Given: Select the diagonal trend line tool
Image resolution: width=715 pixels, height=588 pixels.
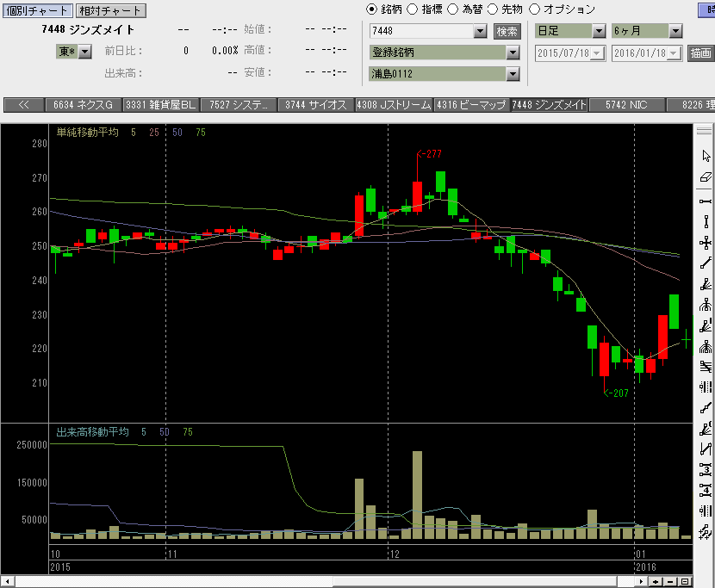Looking at the screenshot, I should [x=706, y=263].
